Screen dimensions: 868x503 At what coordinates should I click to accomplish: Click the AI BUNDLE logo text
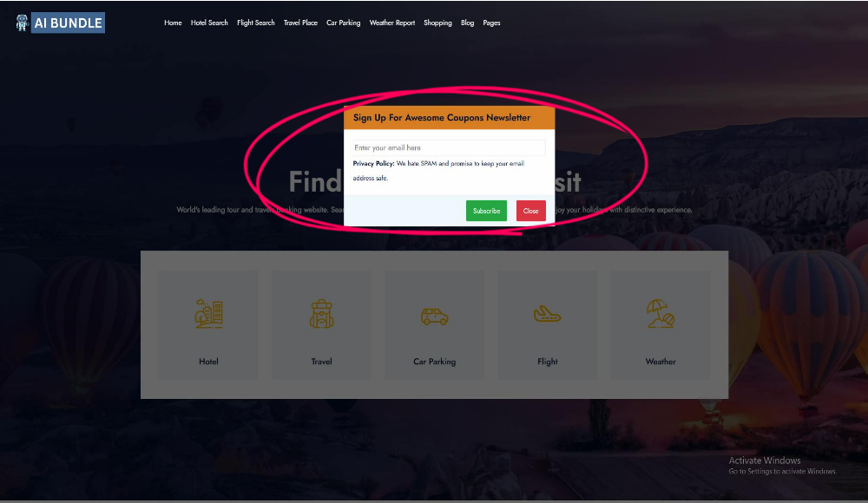tap(68, 23)
